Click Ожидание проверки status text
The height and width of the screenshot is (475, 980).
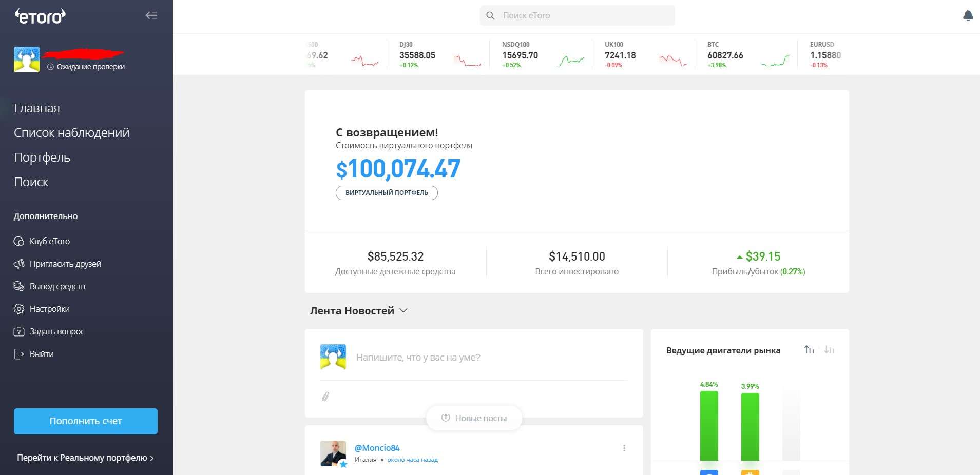91,67
